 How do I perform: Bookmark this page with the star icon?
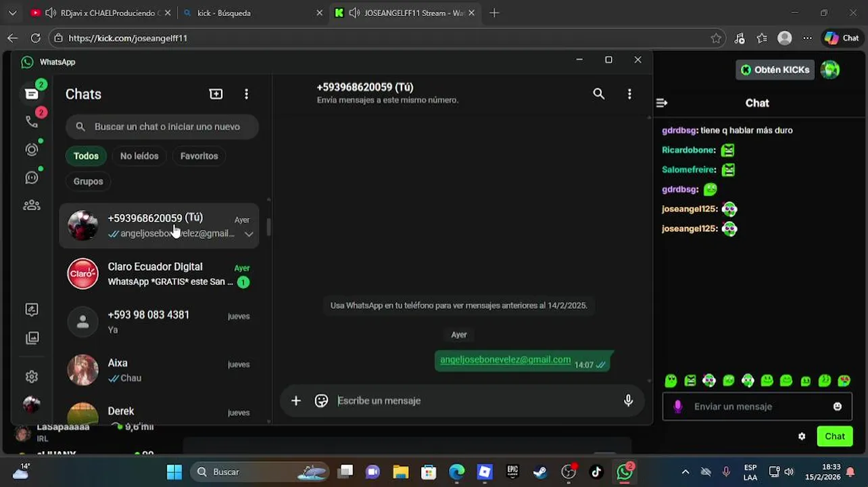pos(716,38)
